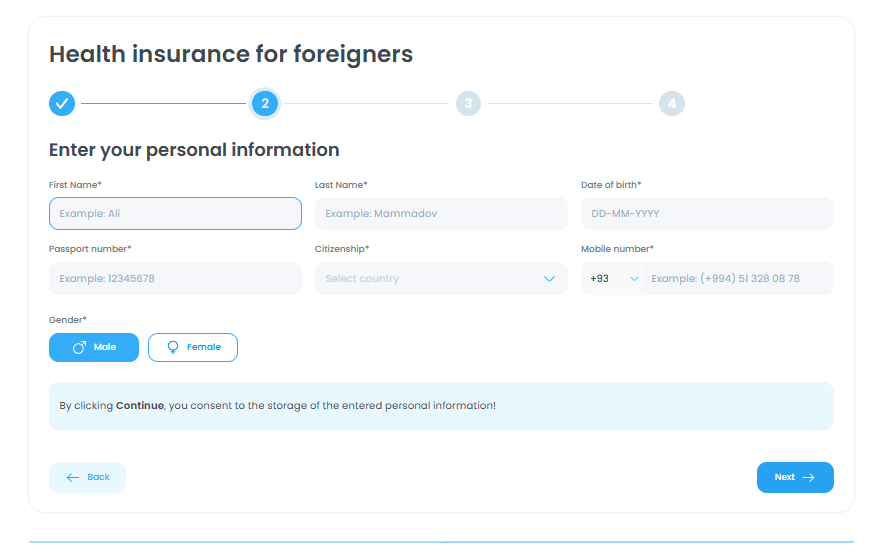Jump to step 4 in the stepper

671,103
